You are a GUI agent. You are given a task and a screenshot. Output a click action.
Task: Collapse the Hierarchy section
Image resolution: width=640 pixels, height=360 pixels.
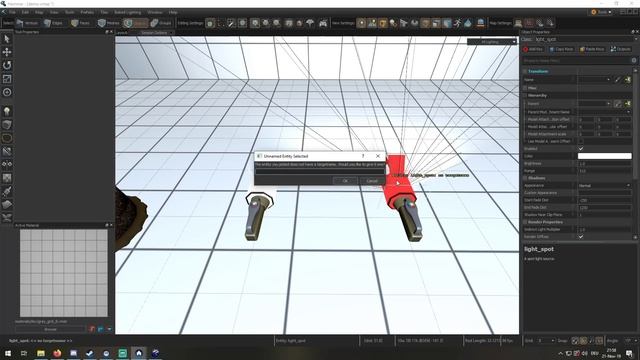point(525,96)
